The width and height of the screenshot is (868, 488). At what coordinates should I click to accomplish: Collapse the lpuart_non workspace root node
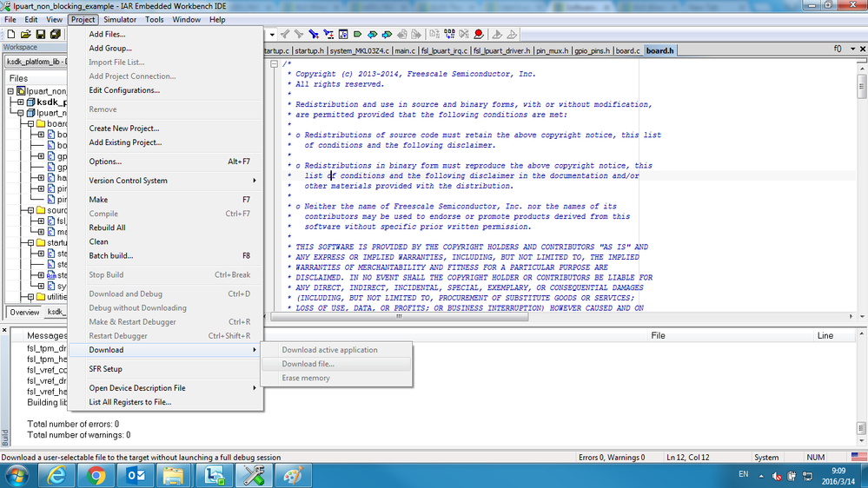pyautogui.click(x=10, y=91)
